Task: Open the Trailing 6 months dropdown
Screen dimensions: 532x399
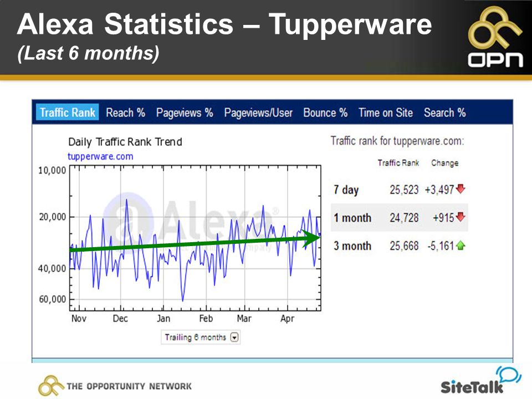Action: (x=201, y=337)
